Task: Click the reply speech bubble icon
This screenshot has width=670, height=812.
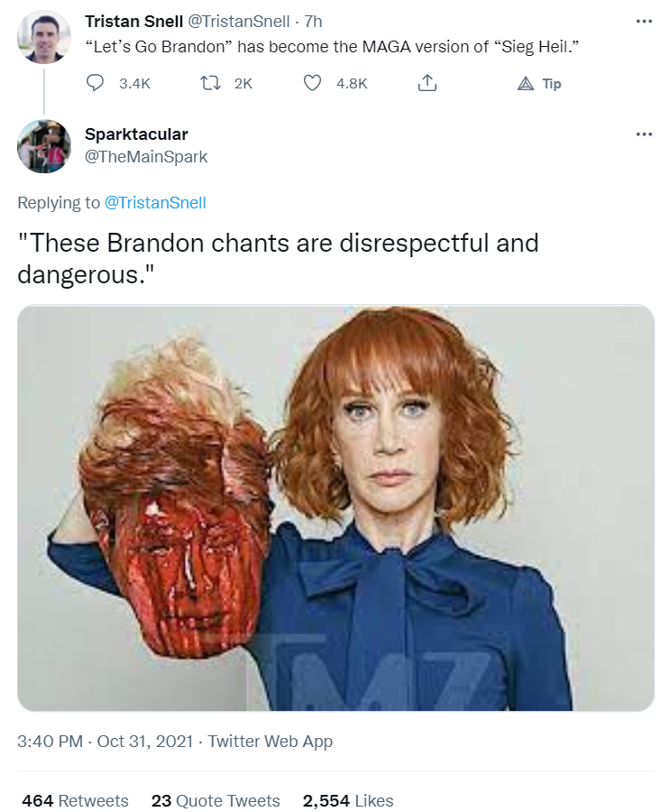Action: (95, 83)
